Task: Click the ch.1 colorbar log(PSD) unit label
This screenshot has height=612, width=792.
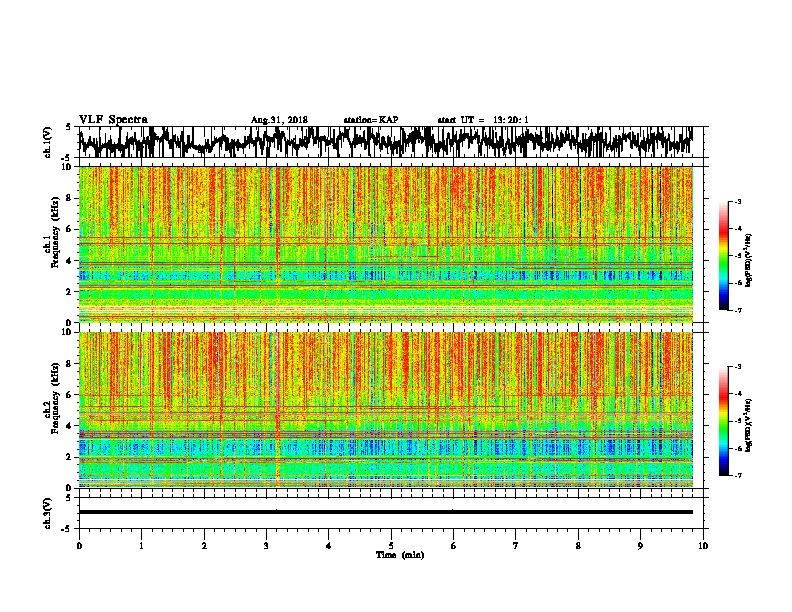Action: coord(749,261)
